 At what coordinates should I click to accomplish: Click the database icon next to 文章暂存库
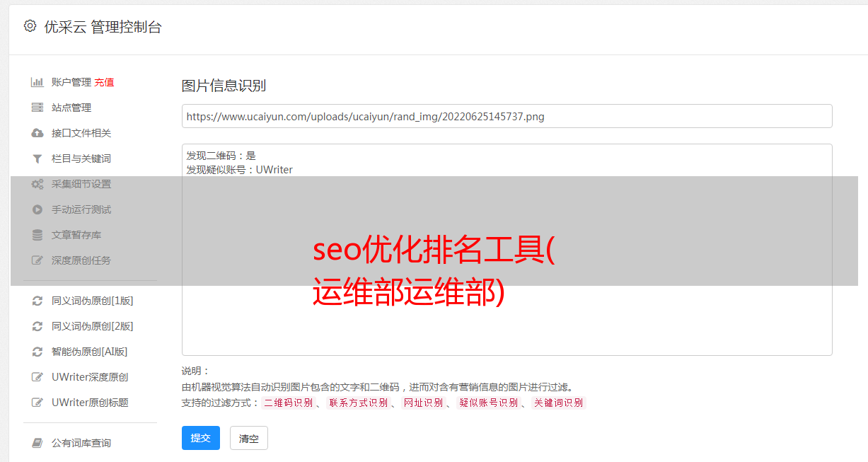point(37,235)
